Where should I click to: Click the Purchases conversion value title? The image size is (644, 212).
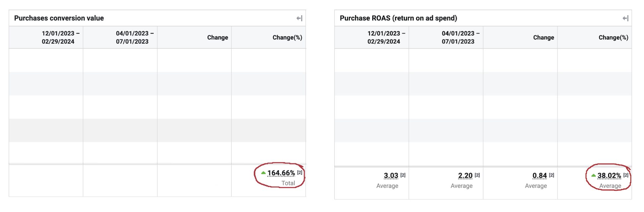click(x=59, y=18)
